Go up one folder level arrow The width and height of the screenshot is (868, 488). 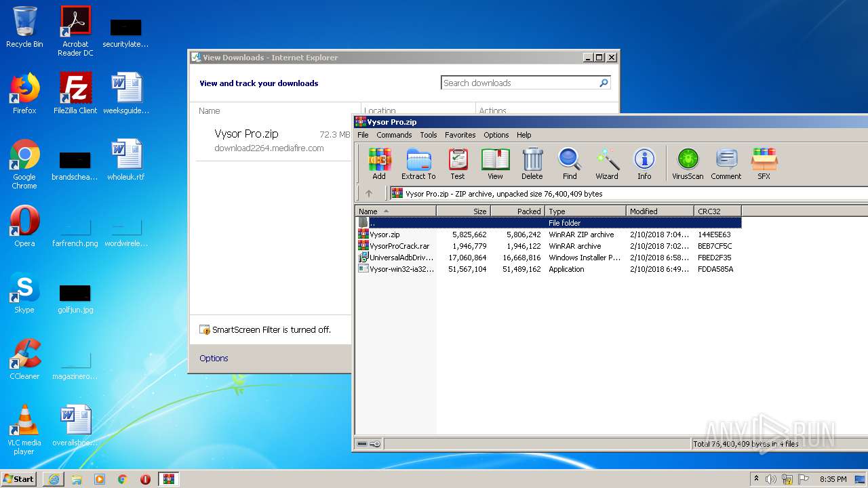click(x=369, y=193)
